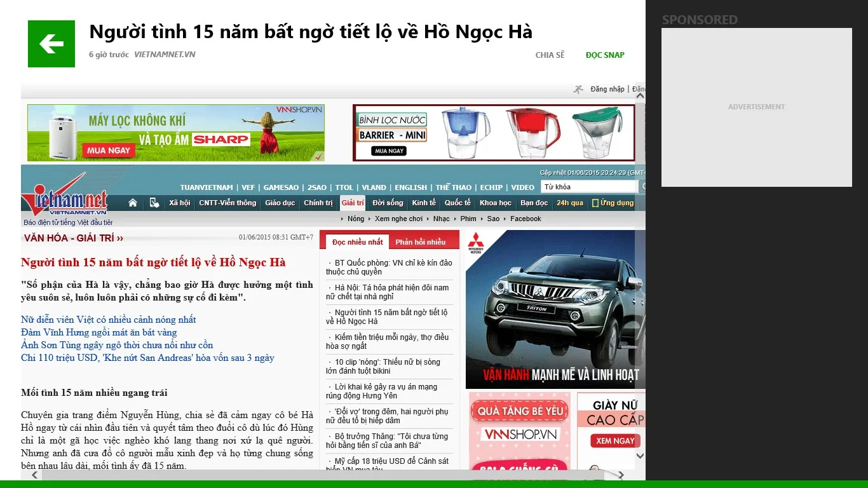Select Giải trí menu item
This screenshot has height=488, width=868.
[353, 203]
